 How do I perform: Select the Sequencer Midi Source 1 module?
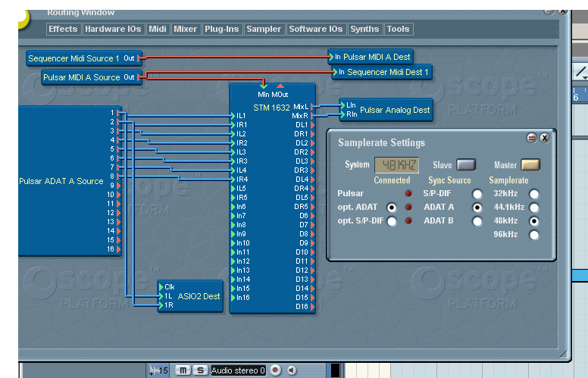click(83, 58)
